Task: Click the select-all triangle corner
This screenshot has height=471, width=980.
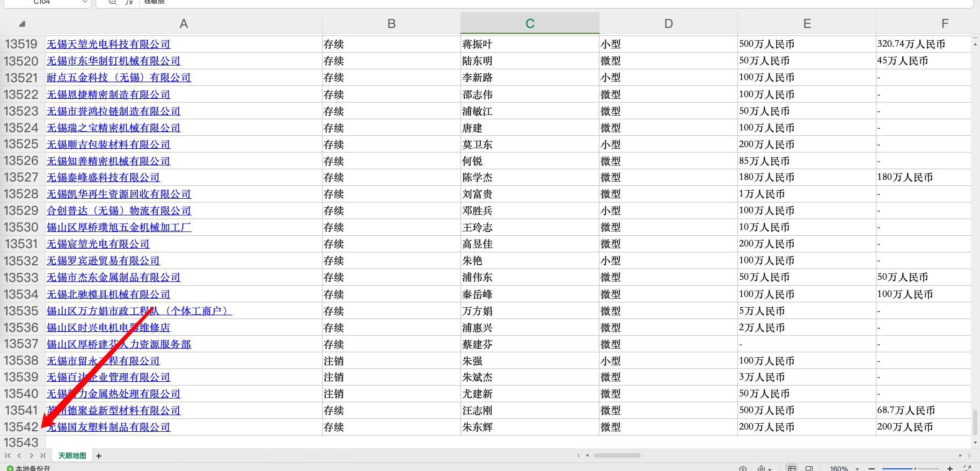Action: [x=22, y=24]
